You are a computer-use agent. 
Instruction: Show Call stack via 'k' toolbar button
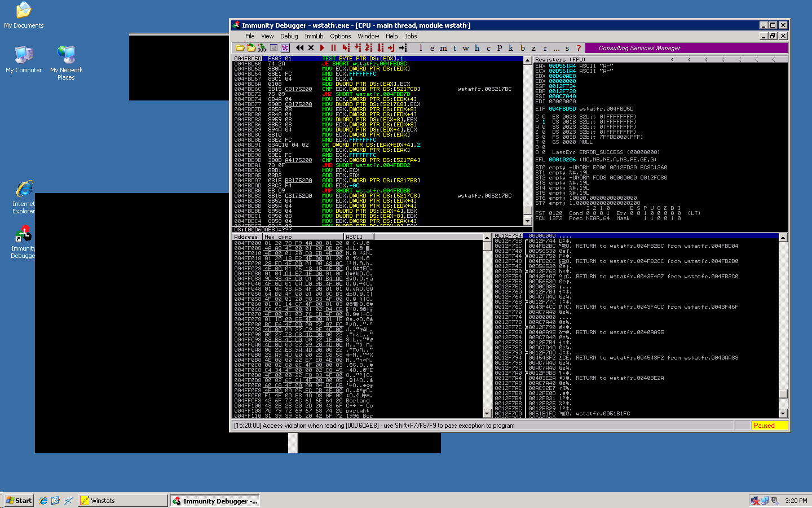[511, 48]
